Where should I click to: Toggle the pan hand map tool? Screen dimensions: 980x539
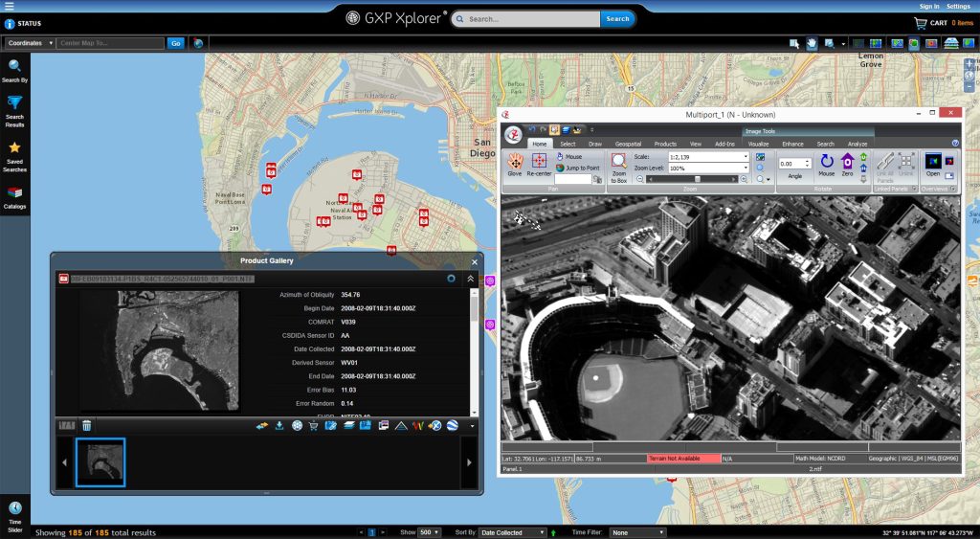pyautogui.click(x=812, y=43)
